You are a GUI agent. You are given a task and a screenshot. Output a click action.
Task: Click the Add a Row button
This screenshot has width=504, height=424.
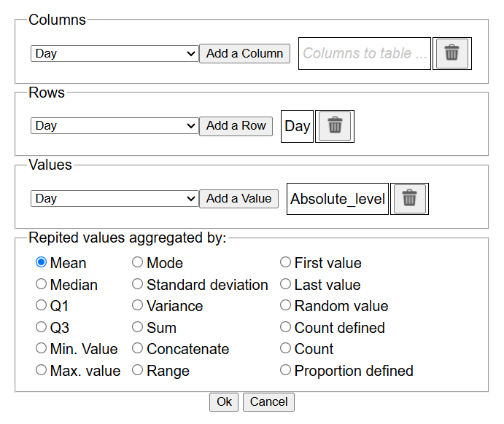[x=236, y=126]
